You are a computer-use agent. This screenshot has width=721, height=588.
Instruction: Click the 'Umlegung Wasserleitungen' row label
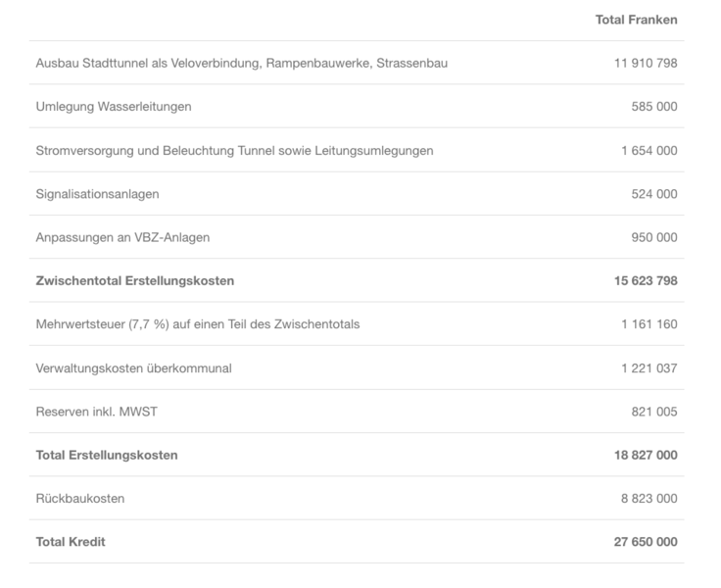coord(114,107)
